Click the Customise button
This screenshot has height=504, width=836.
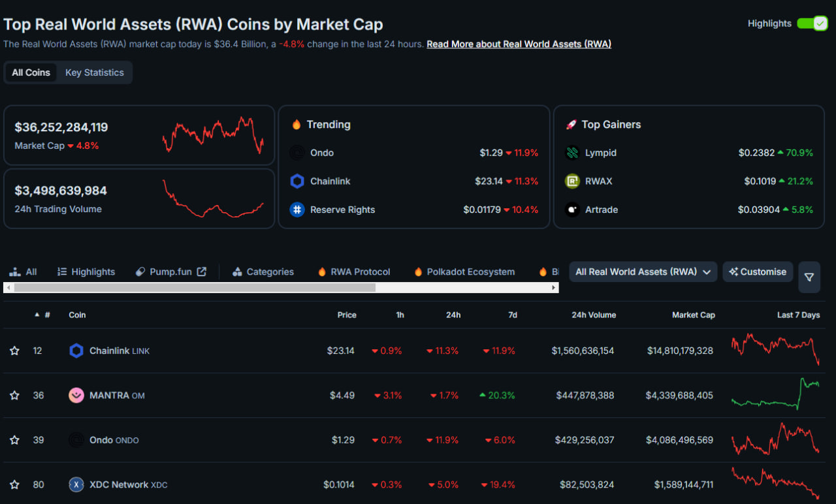tap(758, 272)
